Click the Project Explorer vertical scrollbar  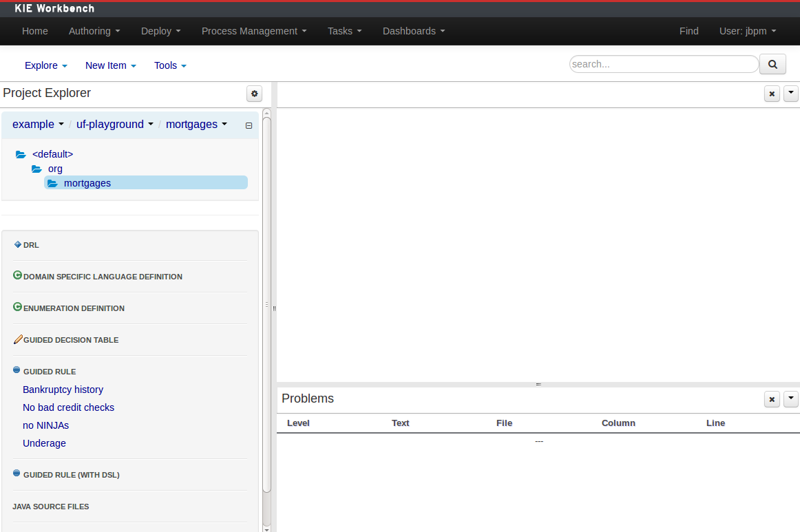pos(267,303)
